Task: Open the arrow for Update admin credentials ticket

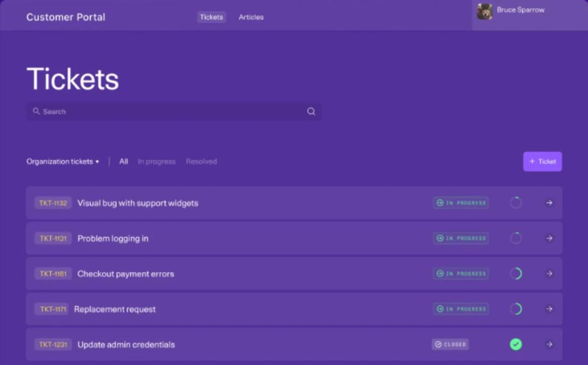Action: click(x=549, y=344)
